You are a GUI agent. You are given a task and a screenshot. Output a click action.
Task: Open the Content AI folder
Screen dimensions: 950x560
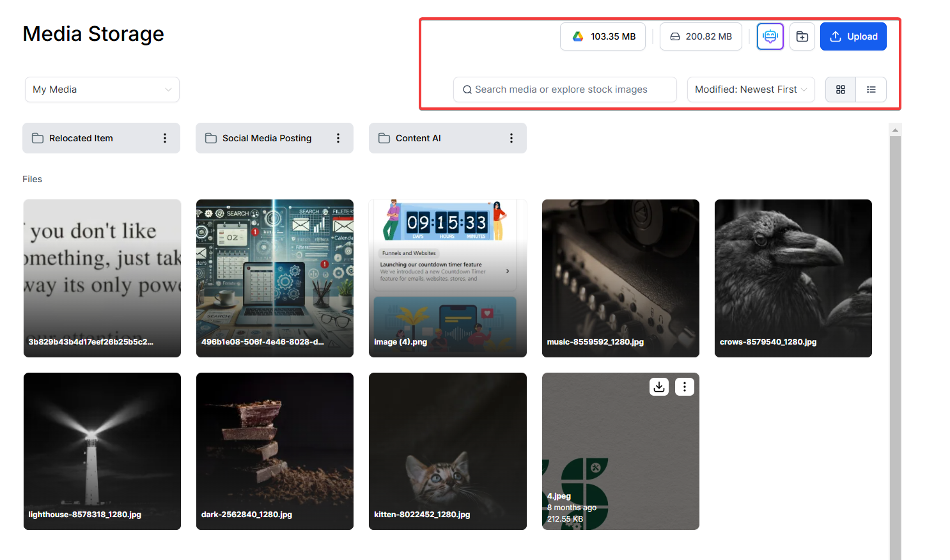(x=448, y=138)
